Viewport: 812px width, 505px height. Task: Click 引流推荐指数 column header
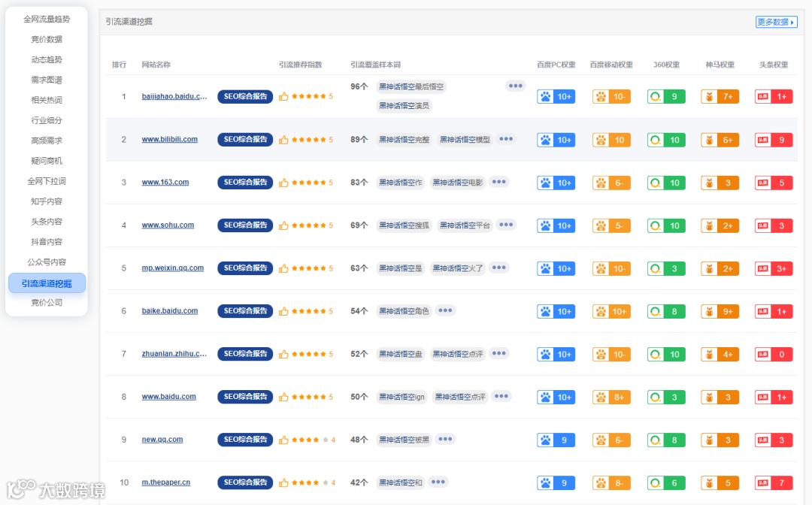[x=300, y=65]
